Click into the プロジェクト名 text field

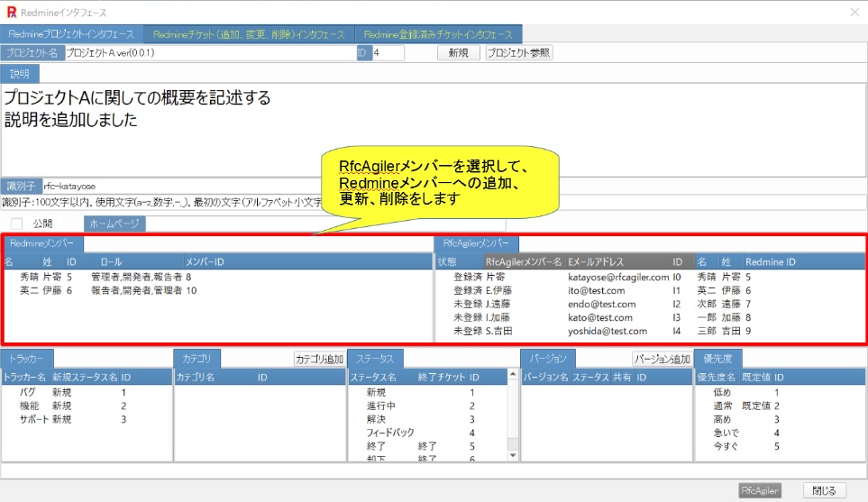point(207,53)
